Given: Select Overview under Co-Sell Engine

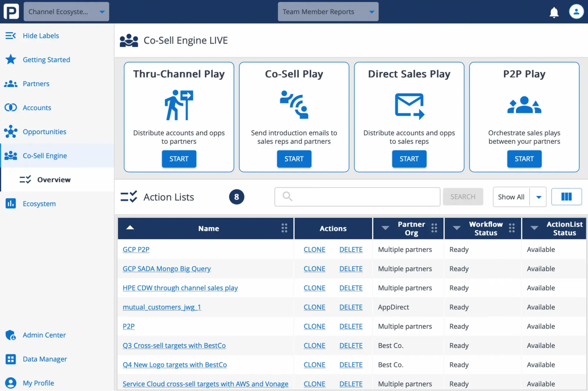Looking at the screenshot, I should click(x=54, y=180).
